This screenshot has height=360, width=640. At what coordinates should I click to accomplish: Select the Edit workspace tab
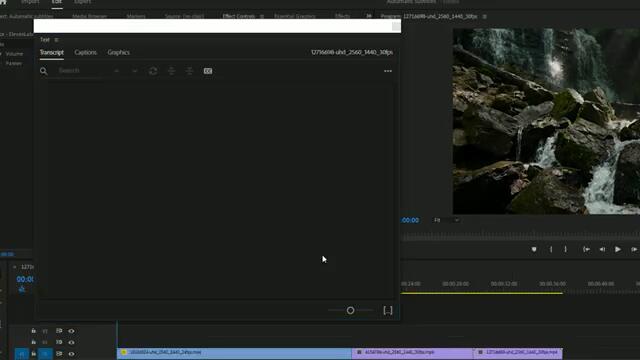click(x=57, y=2)
